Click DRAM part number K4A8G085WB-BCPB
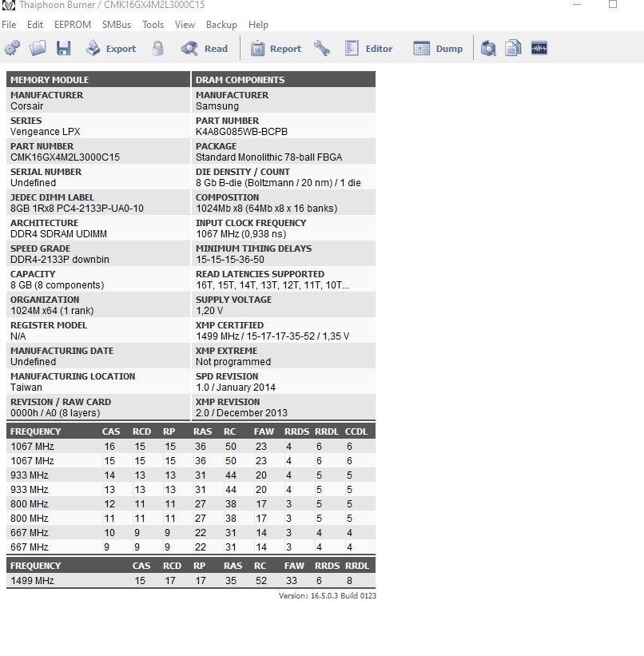Screen dimensions: 644x656 241,132
